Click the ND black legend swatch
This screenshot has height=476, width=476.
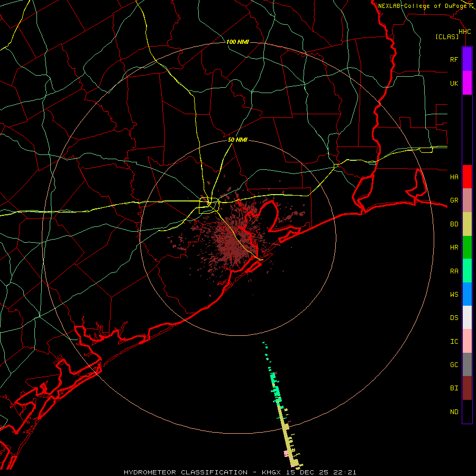467,411
